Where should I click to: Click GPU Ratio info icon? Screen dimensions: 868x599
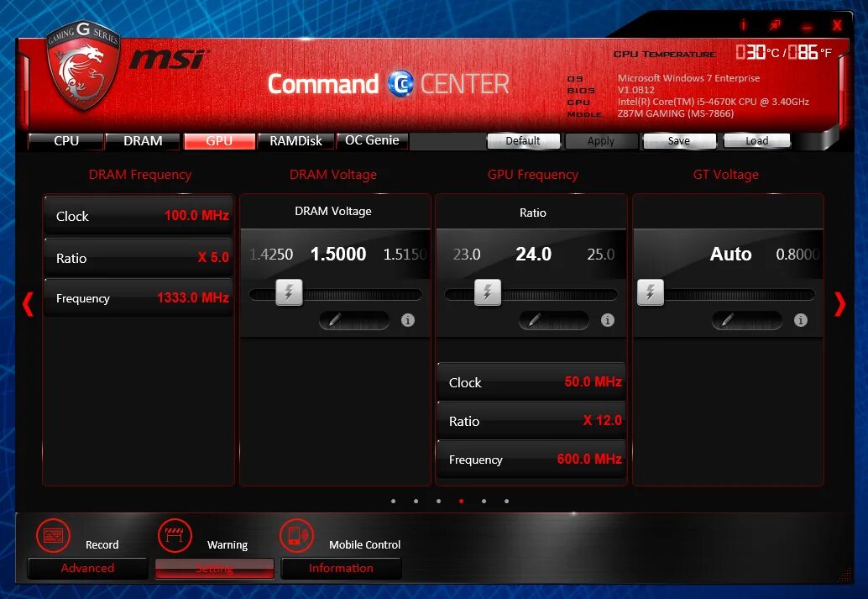(607, 320)
